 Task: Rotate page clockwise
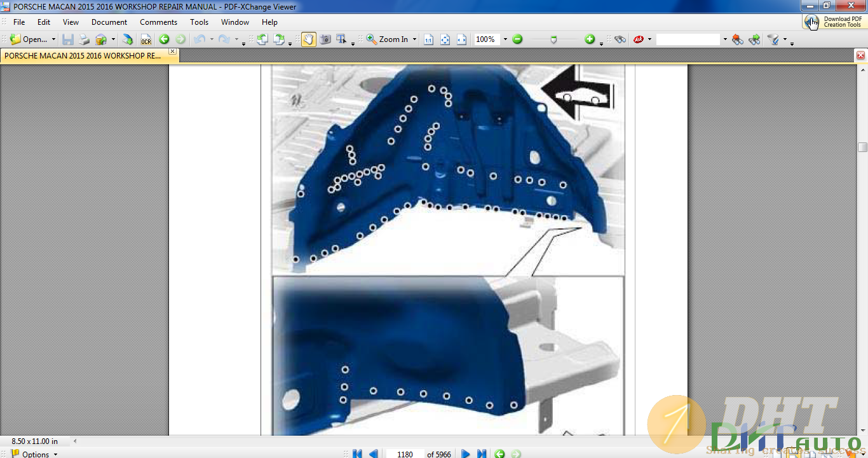[x=279, y=39]
